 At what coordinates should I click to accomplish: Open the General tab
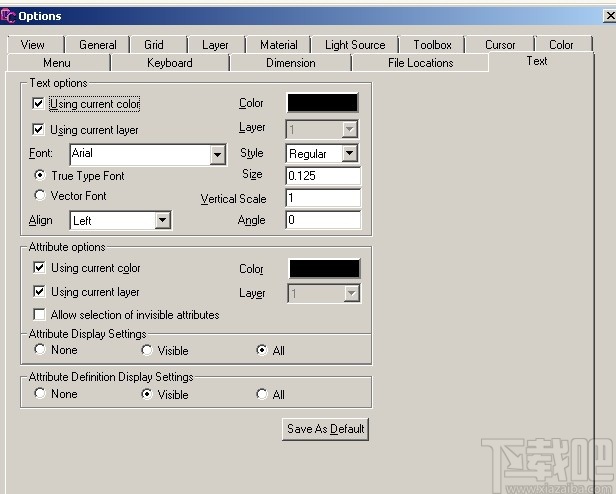(x=97, y=45)
